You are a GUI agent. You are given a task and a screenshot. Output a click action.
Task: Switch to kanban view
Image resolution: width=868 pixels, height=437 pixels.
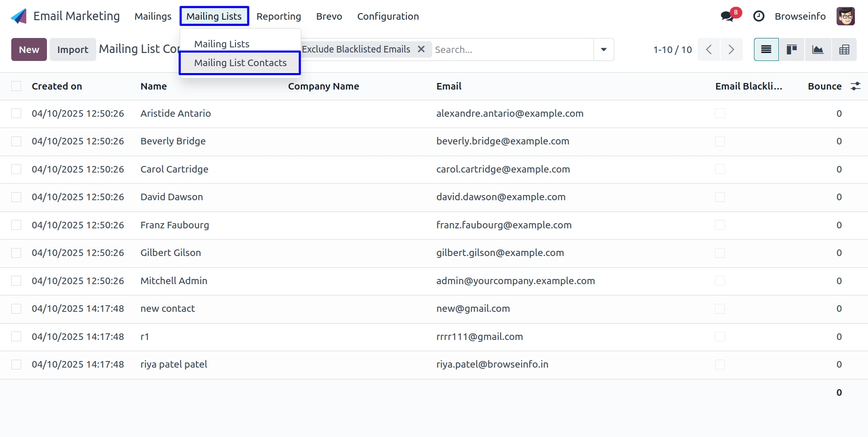[792, 50]
